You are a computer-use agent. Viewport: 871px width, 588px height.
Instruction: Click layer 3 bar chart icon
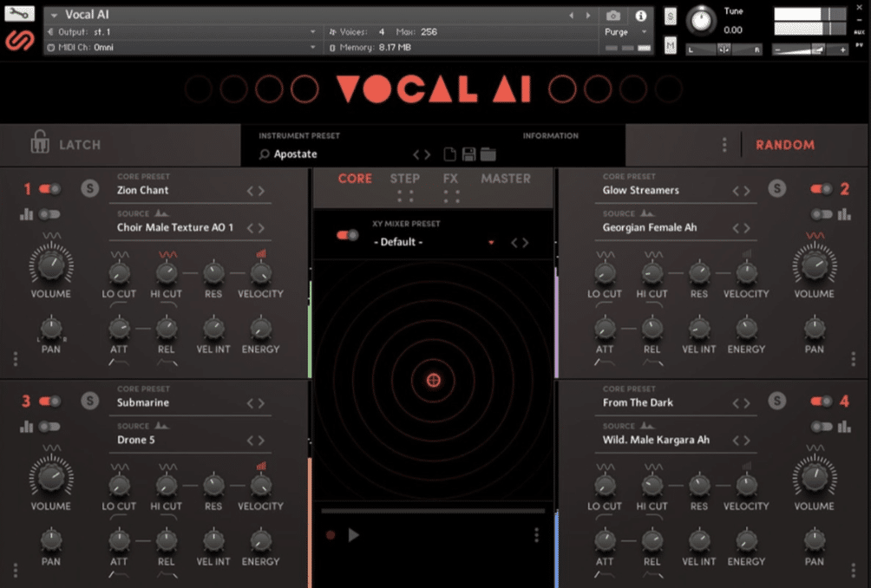point(26,427)
